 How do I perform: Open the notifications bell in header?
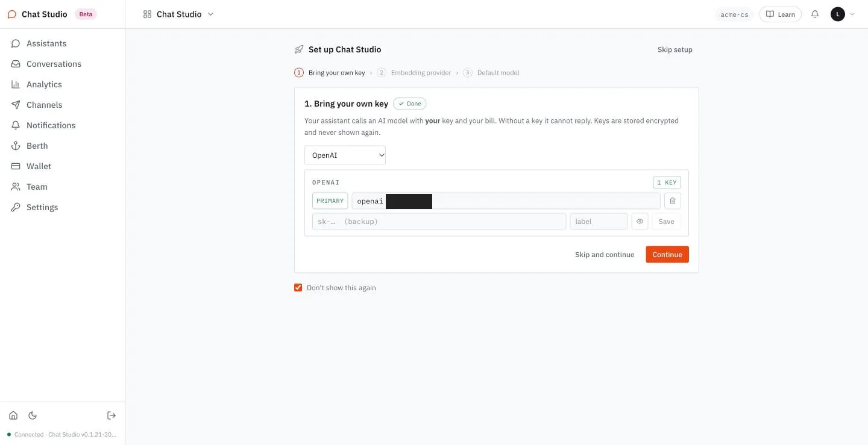coord(815,14)
